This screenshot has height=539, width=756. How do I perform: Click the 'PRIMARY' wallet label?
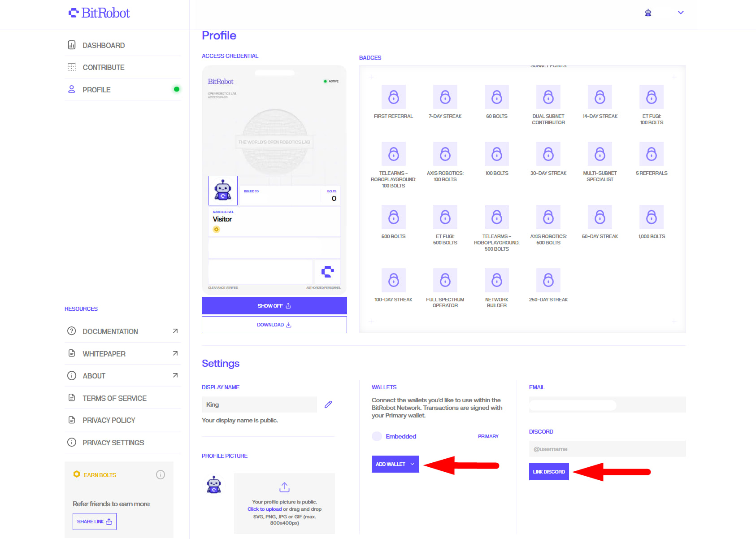[488, 436]
